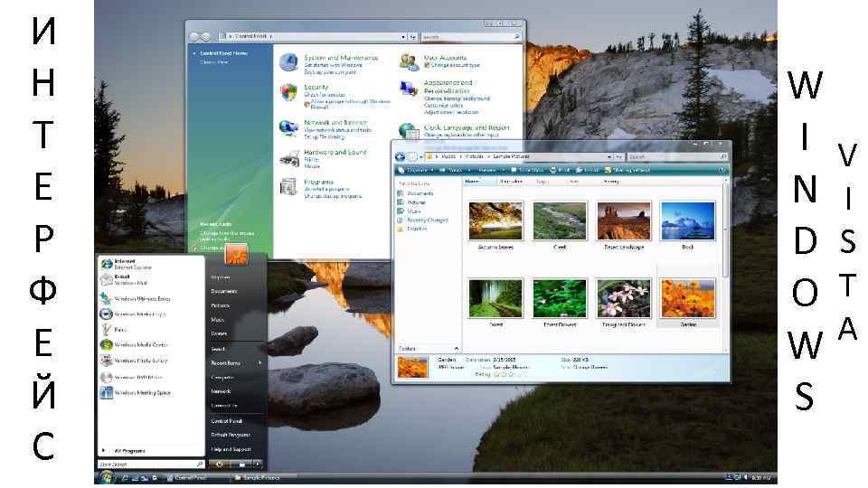Click the Start menu lock button
868x488 pixels.
coord(241,464)
